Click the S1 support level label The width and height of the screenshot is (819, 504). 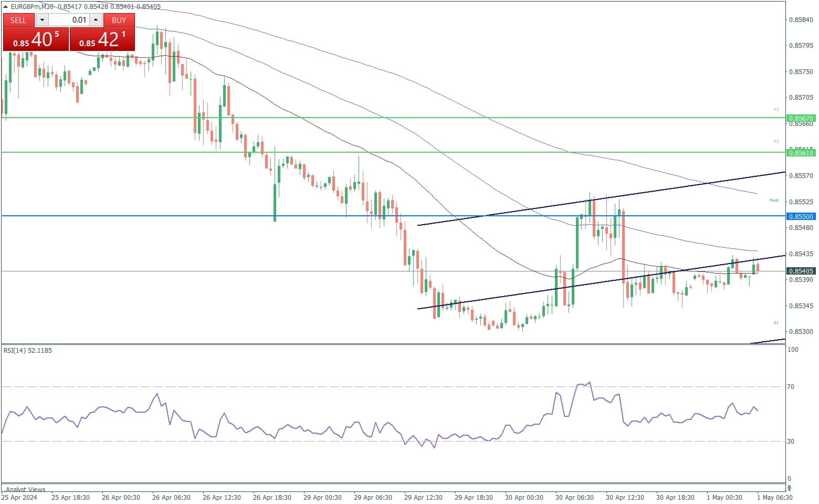(x=776, y=323)
